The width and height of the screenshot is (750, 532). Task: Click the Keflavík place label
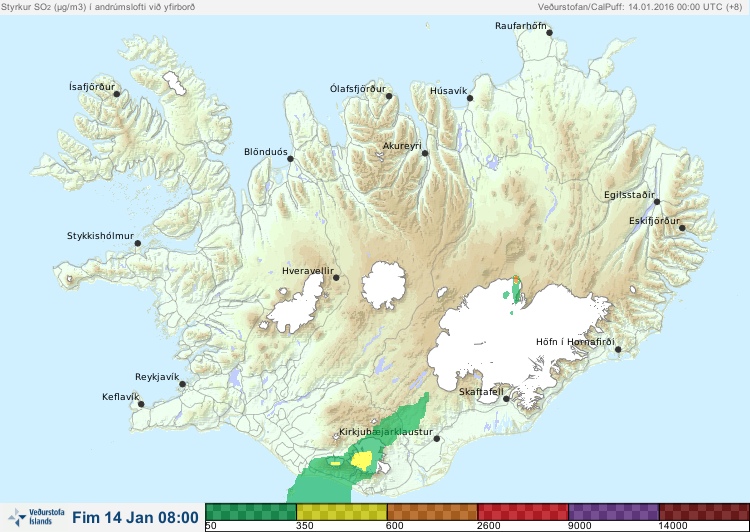[121, 397]
